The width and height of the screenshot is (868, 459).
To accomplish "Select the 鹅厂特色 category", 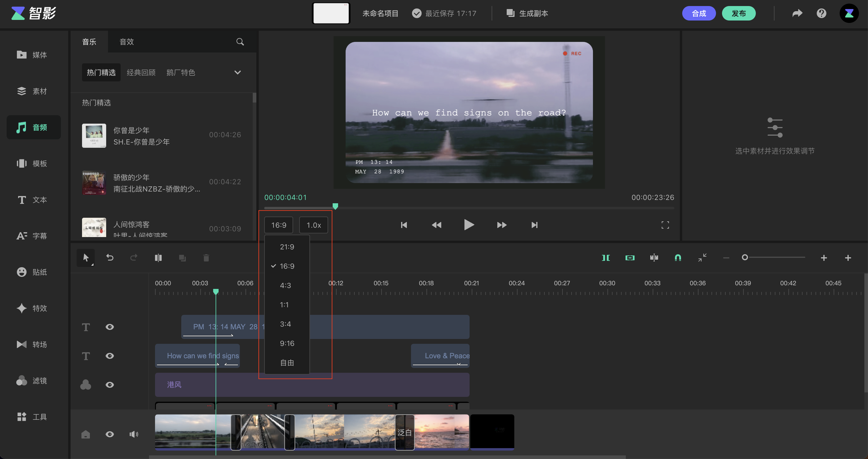I will click(x=181, y=72).
